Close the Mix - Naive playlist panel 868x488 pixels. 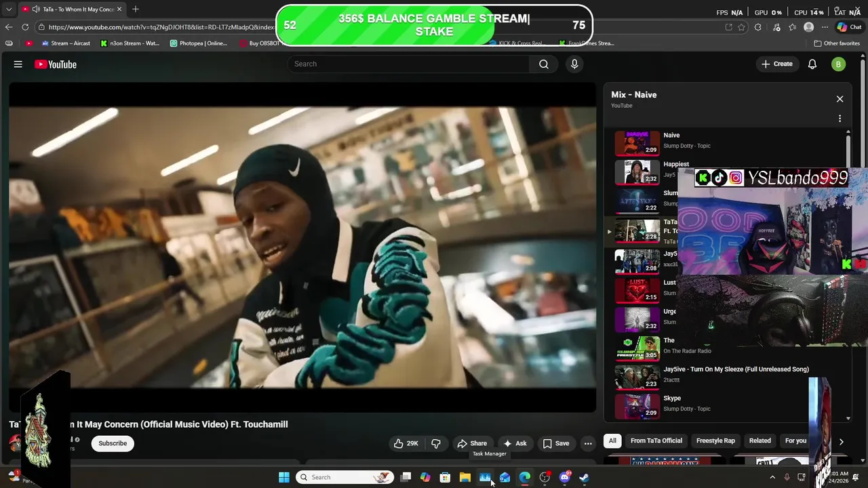tap(840, 99)
